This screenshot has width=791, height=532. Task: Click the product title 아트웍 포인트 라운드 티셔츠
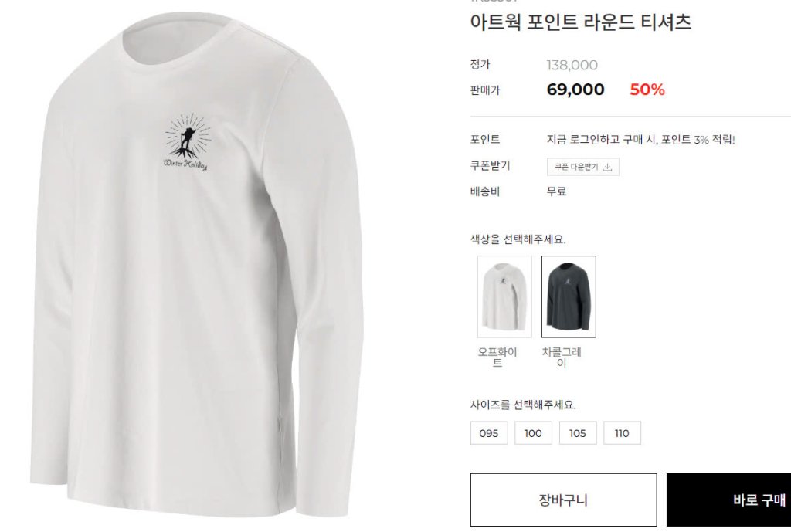point(580,22)
